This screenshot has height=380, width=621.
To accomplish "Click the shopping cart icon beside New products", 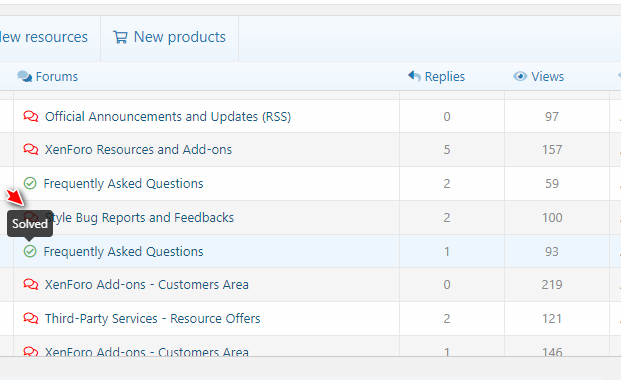I will 120,37.
